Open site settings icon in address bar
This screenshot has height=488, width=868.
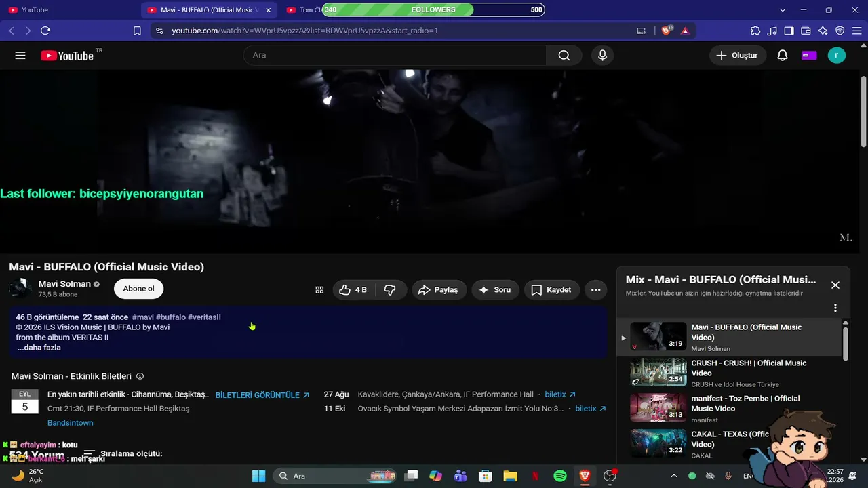point(159,30)
